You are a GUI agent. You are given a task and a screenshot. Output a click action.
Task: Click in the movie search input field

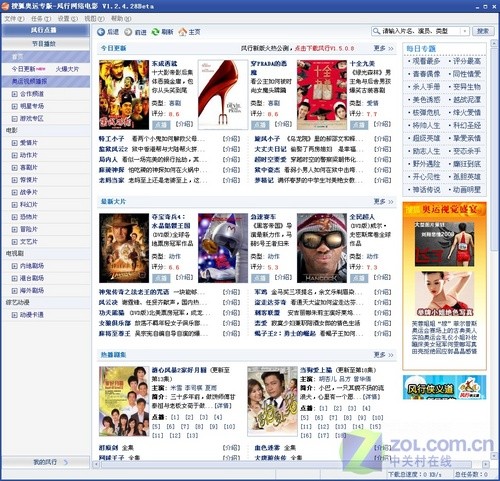pyautogui.click(x=421, y=31)
